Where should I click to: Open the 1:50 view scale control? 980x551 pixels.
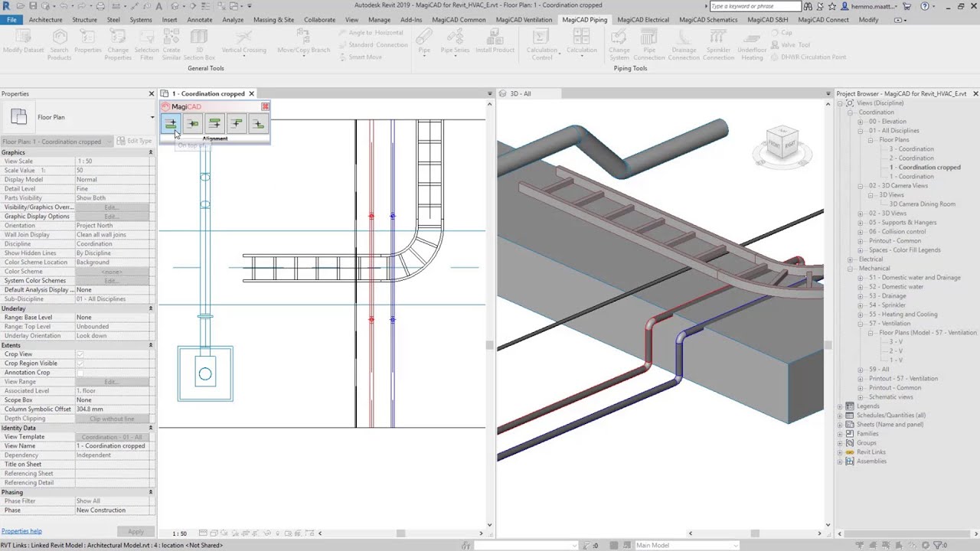pyautogui.click(x=179, y=533)
